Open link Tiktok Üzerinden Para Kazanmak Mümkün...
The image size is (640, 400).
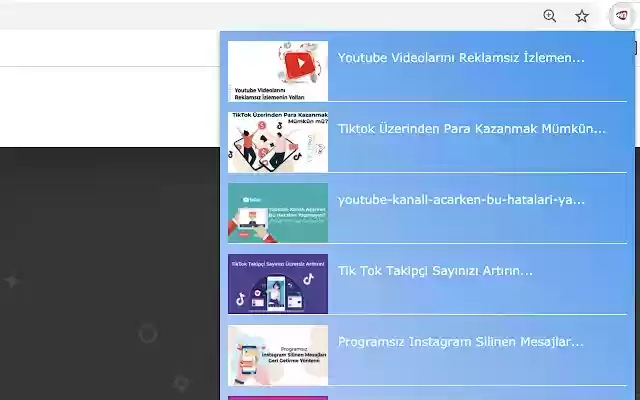(472, 129)
